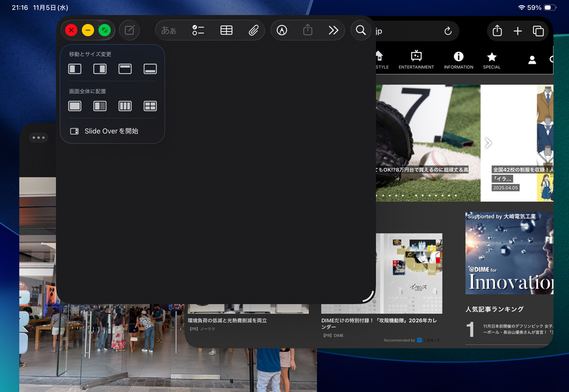Choose the four-quadrant screen arrangement
Viewport: 569px width, 392px height.
(150, 106)
